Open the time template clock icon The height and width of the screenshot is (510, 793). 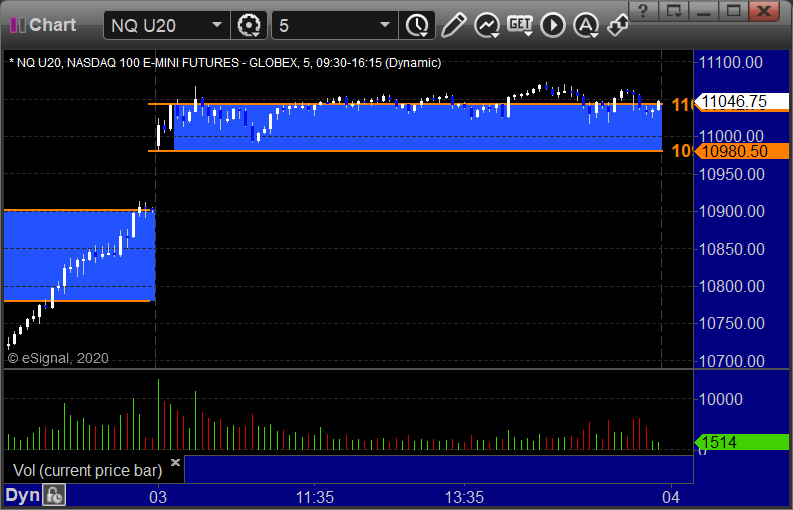pos(417,25)
